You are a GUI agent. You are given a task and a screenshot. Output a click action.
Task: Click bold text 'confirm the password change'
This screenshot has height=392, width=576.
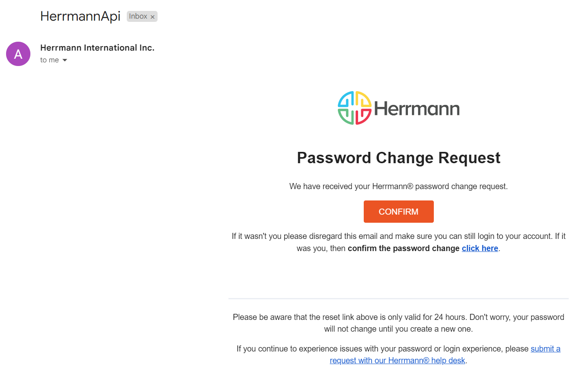pos(403,248)
